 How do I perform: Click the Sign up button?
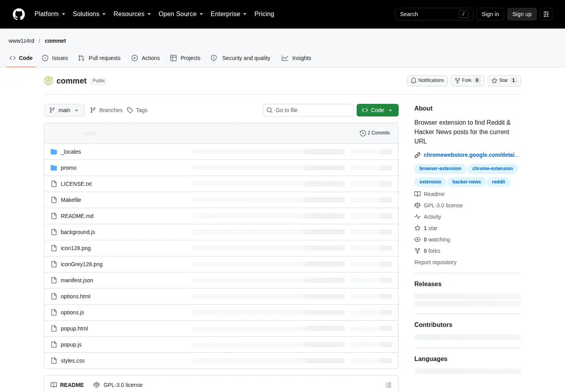pos(522,14)
